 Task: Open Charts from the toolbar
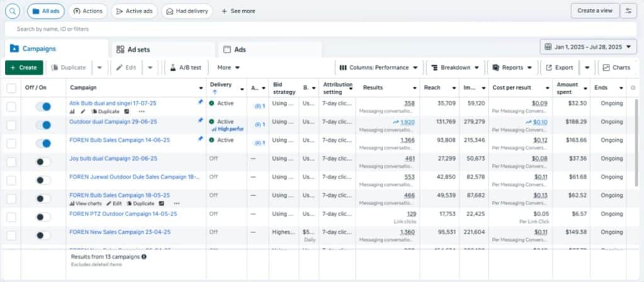pos(616,67)
